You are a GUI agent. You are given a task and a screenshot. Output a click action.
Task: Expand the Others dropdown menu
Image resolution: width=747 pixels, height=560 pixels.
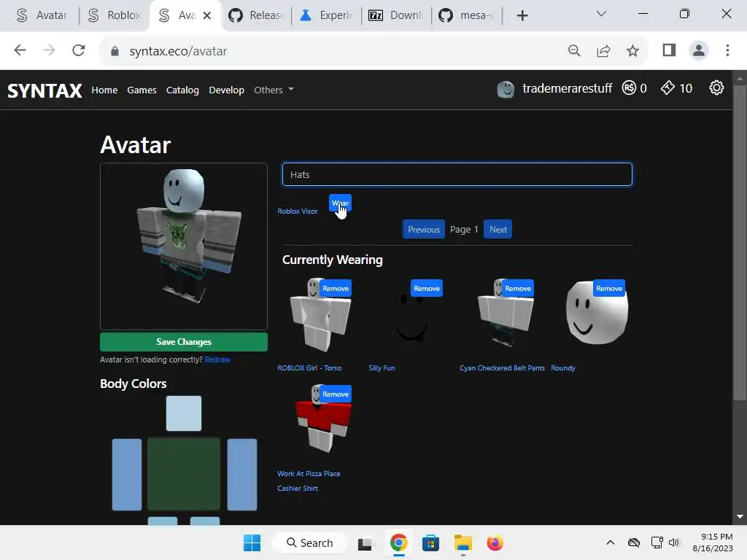point(274,90)
